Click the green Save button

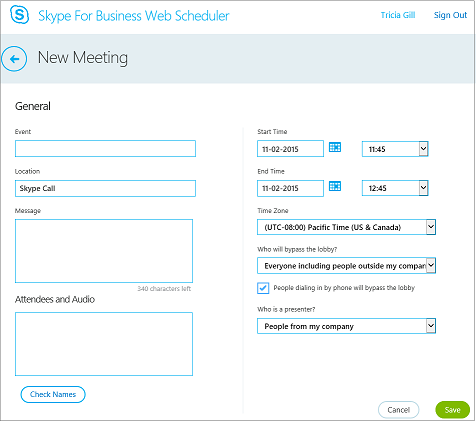[x=452, y=410]
